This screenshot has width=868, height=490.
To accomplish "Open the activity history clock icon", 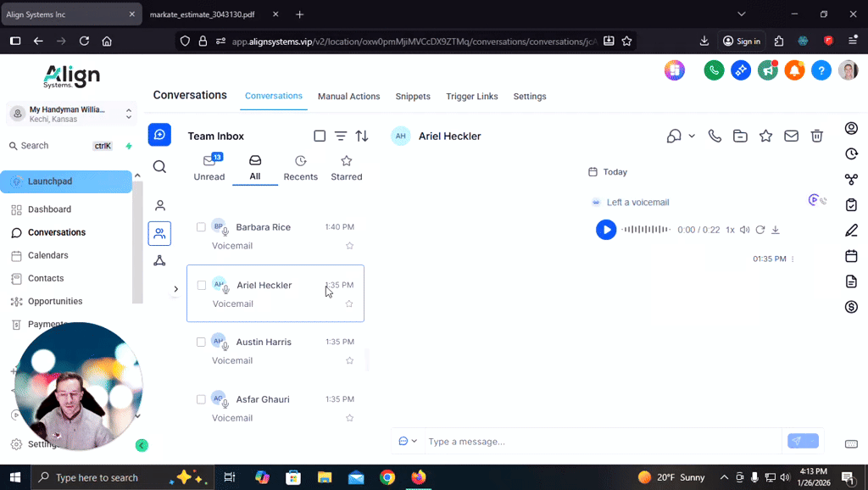I will [x=851, y=154].
